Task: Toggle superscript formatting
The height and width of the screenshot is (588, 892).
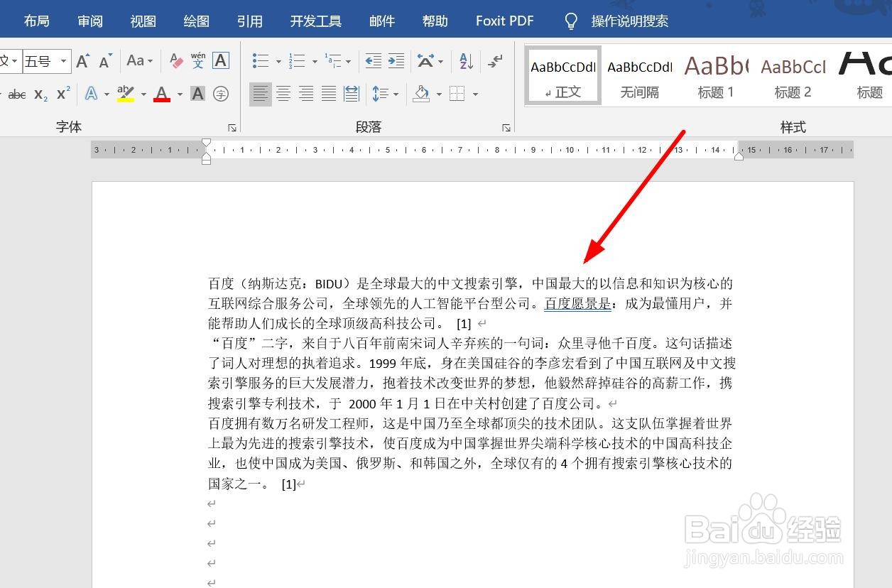Action: (x=63, y=94)
